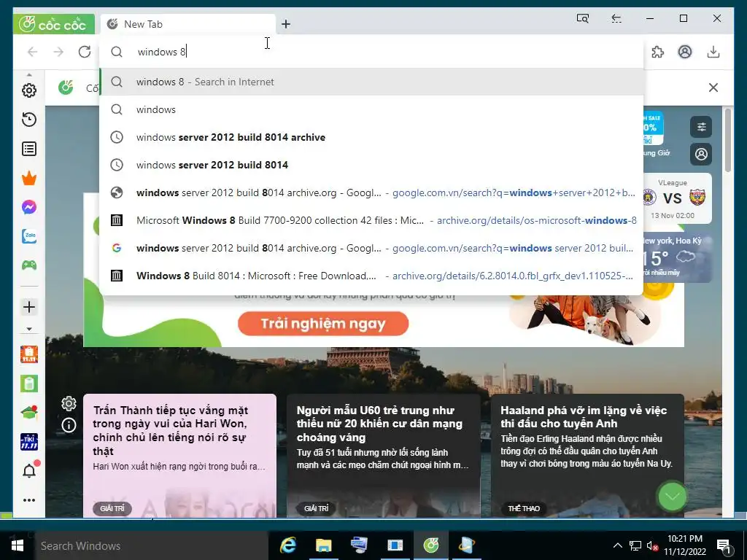
Task: Open Action Center notification icon
Action: [x=724, y=547]
